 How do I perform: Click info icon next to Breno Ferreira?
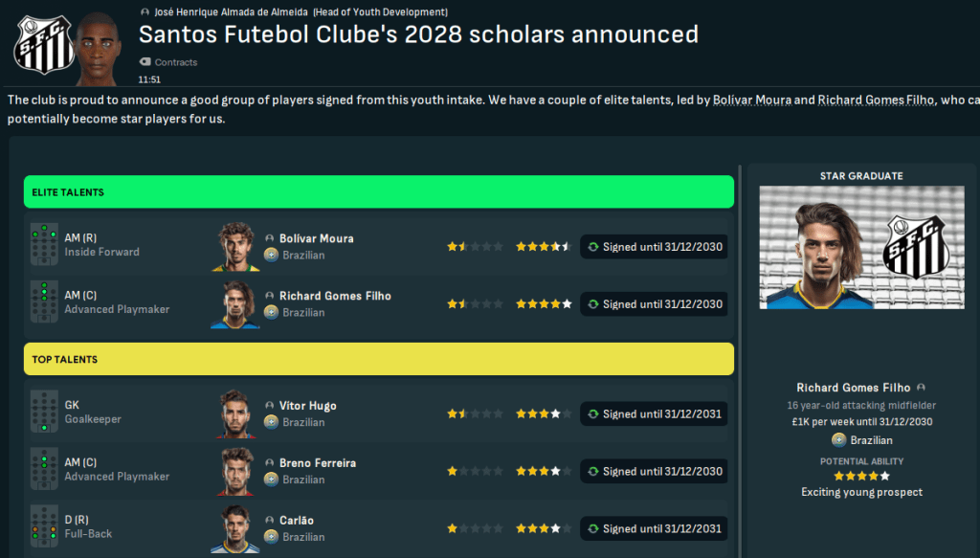coord(269,463)
